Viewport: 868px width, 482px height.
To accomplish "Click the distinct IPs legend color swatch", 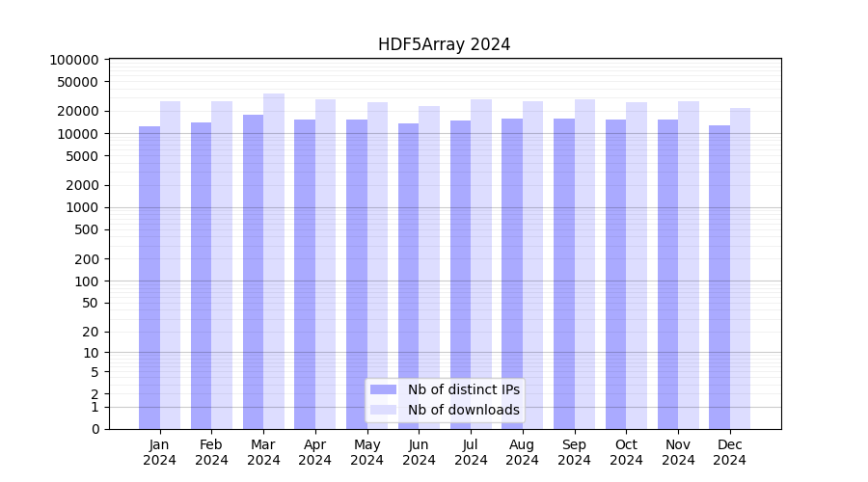I will pyautogui.click(x=383, y=389).
